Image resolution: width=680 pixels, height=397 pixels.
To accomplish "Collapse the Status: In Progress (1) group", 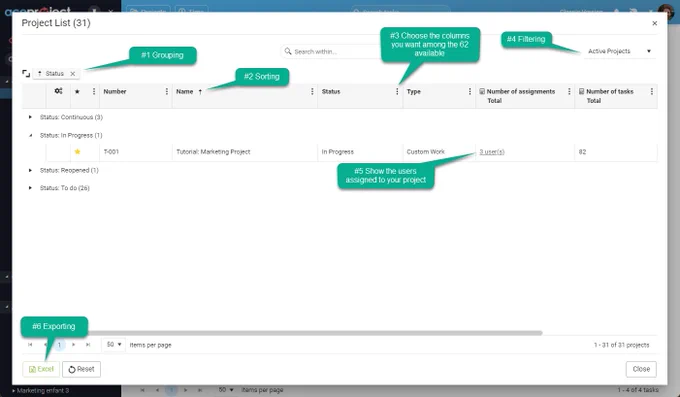I will click(30, 135).
